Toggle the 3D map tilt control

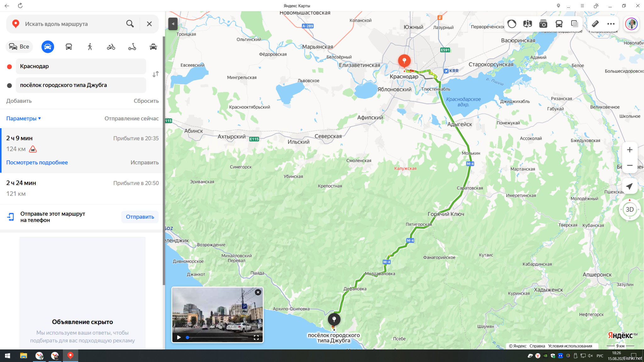coord(630,210)
